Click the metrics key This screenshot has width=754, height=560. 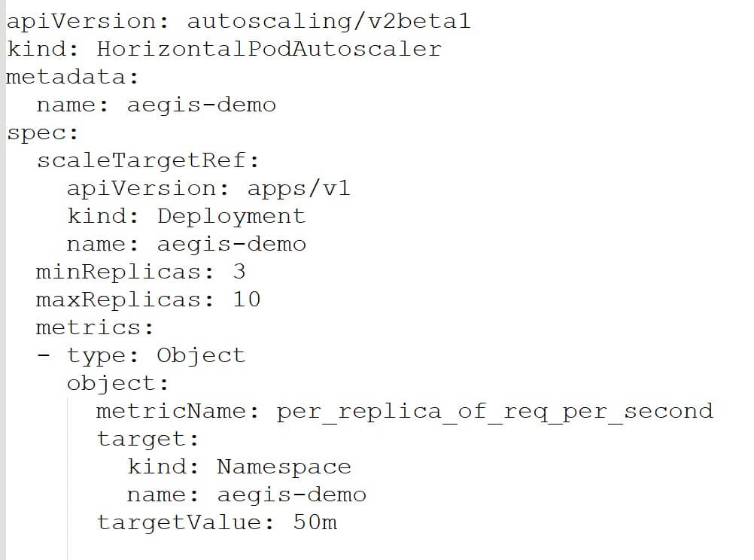(95, 327)
